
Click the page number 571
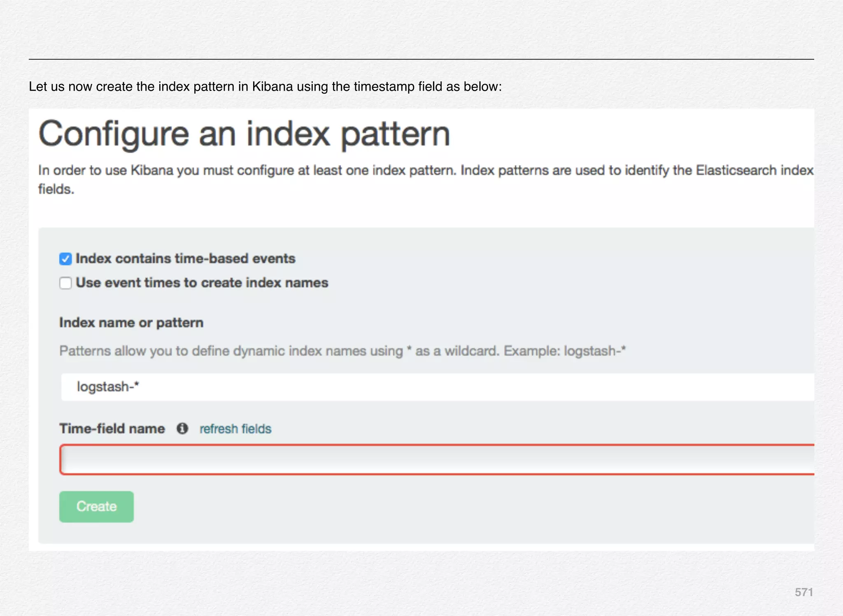(804, 592)
